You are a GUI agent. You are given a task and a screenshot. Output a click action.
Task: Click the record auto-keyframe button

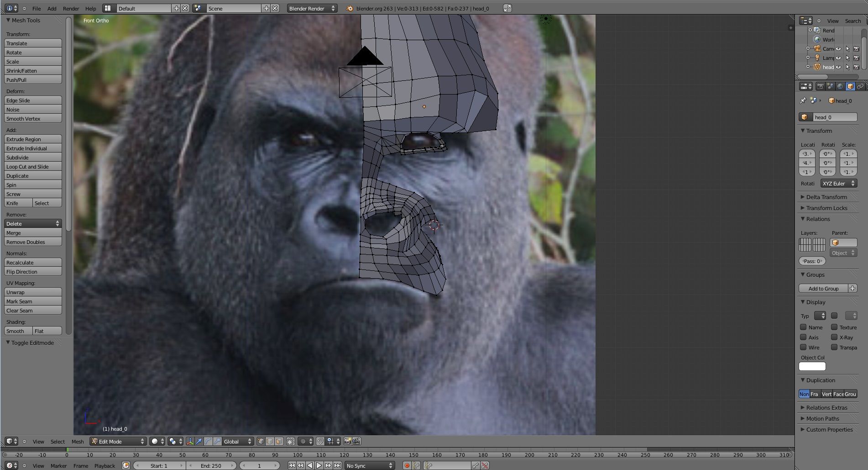[406, 465]
